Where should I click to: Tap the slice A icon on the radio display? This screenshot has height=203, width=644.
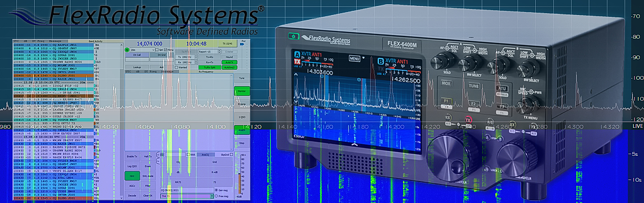pos(297,55)
